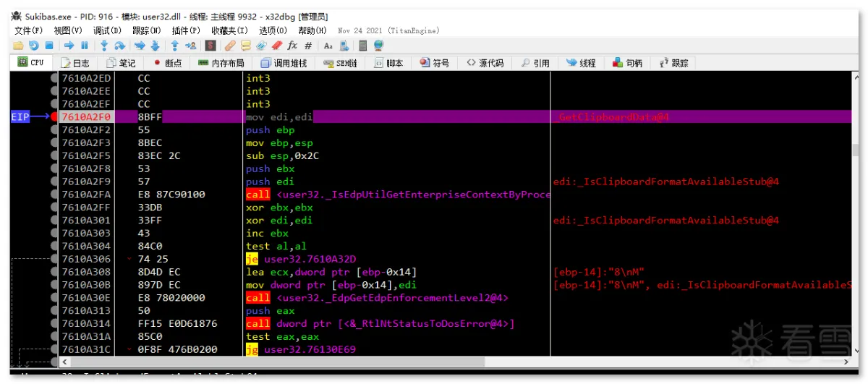Switch to the 内存布局 memory map tab

click(x=221, y=63)
